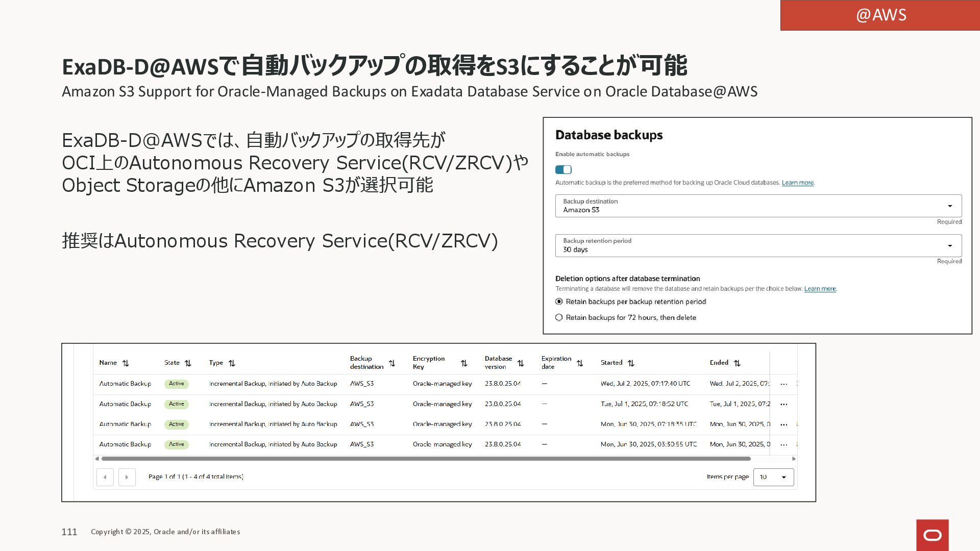Click the Oracle logo in corner
The image size is (980, 551).
pyautogui.click(x=933, y=535)
